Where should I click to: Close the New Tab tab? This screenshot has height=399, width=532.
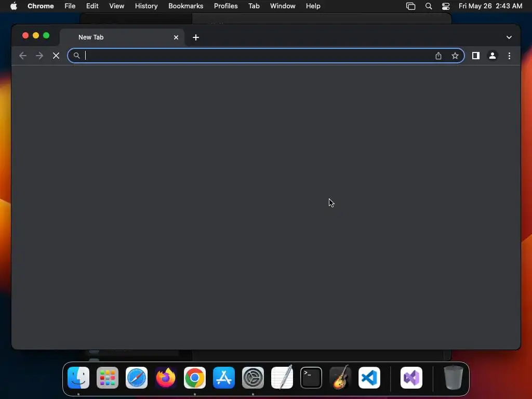coord(176,37)
